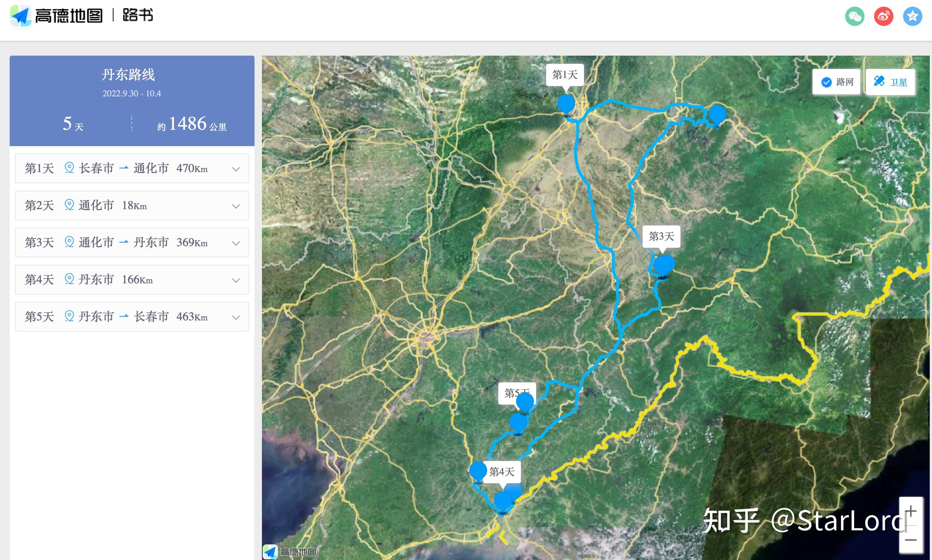Expand the 第1天 长春市 to 通化市 row

click(x=236, y=169)
